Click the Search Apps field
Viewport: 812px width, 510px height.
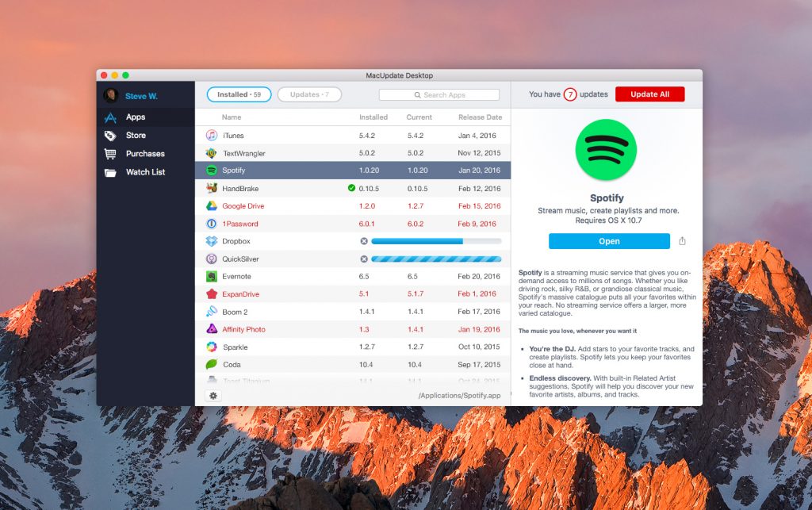[x=439, y=94]
